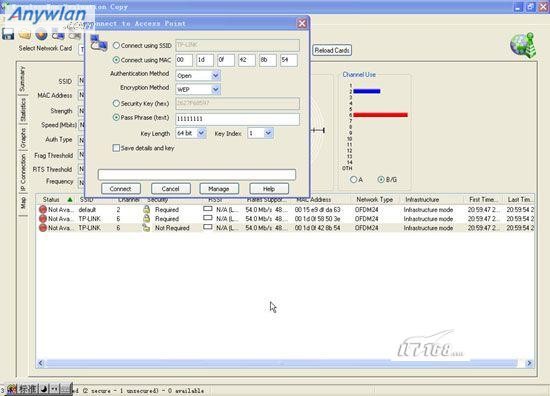The width and height of the screenshot is (550, 396).
Task: Click the padlock icon in the default network row
Action: [146, 209]
